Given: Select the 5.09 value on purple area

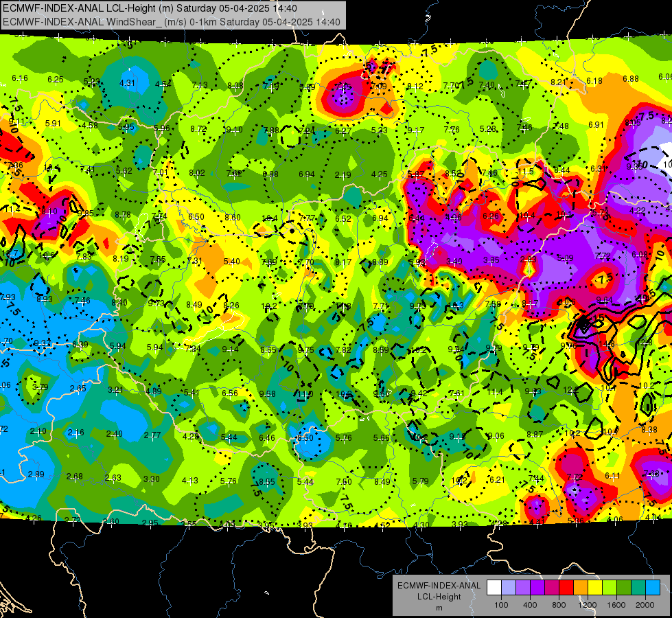Looking at the screenshot, I should [x=566, y=257].
